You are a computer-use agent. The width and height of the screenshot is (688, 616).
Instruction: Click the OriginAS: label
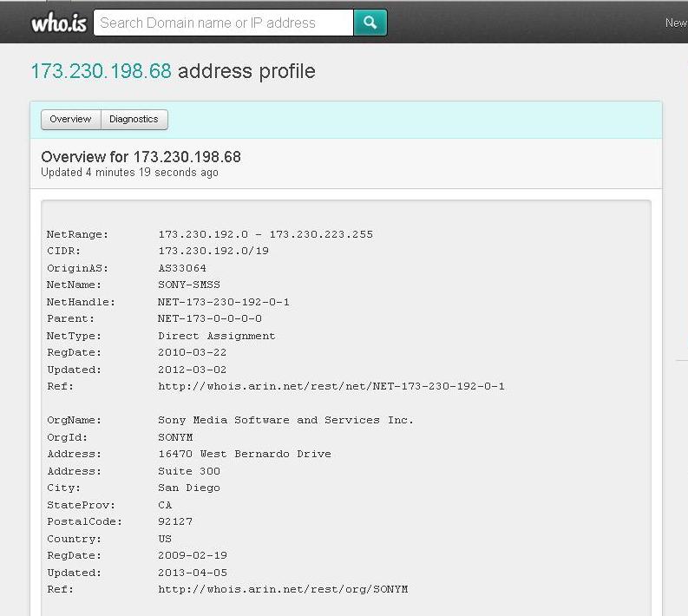pyautogui.click(x=77, y=268)
